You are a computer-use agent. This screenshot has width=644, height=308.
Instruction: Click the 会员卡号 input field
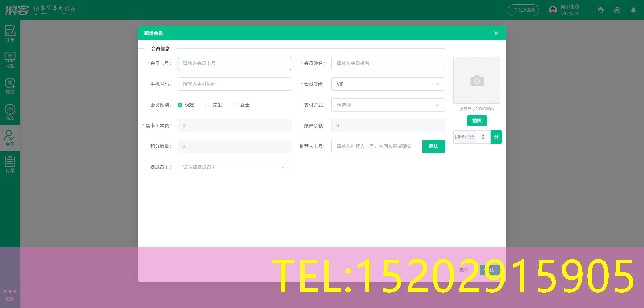(234, 63)
